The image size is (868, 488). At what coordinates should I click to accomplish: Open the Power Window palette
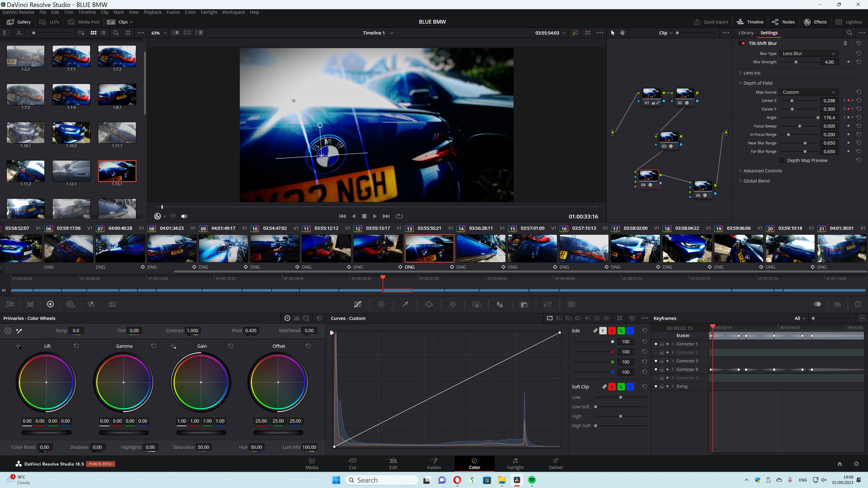pos(429,304)
